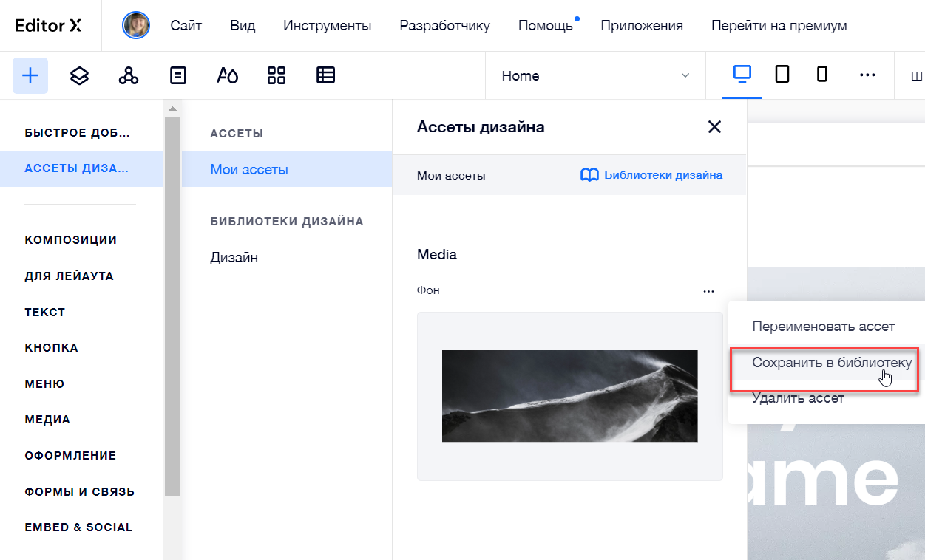Open the Content Manager table icon
This screenshot has height=560, width=925.
click(x=326, y=75)
